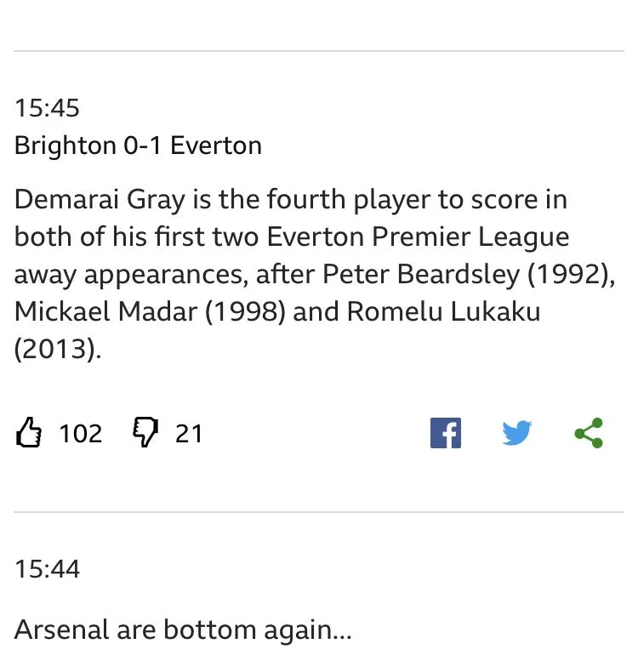Select the 15:44 post timestamp
638x672 pixels.
[x=47, y=569]
